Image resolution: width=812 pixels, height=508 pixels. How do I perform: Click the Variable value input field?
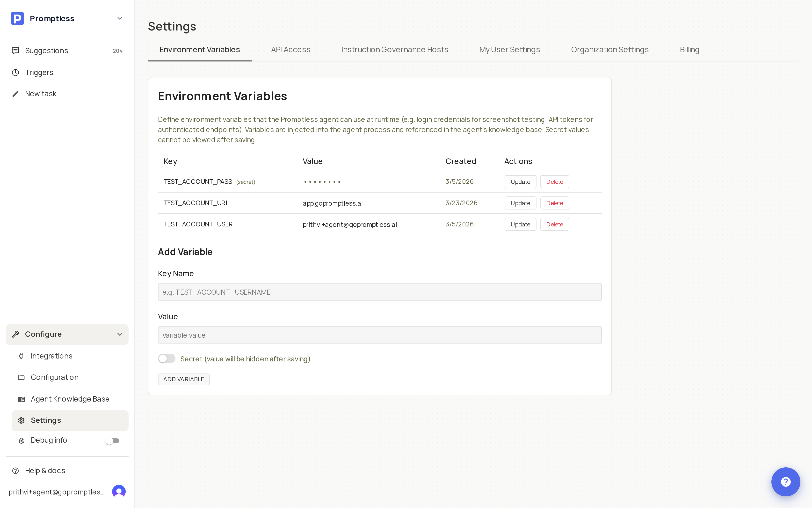tap(379, 335)
